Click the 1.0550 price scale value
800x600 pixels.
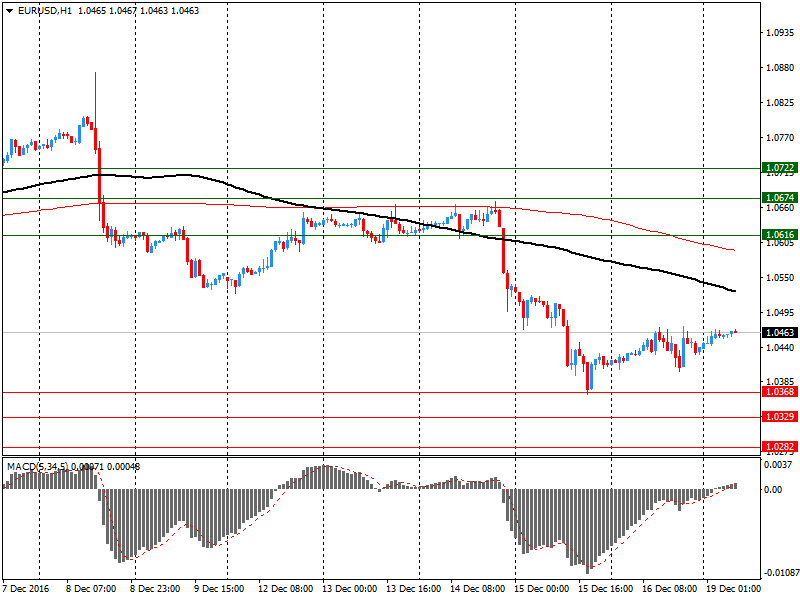click(780, 278)
